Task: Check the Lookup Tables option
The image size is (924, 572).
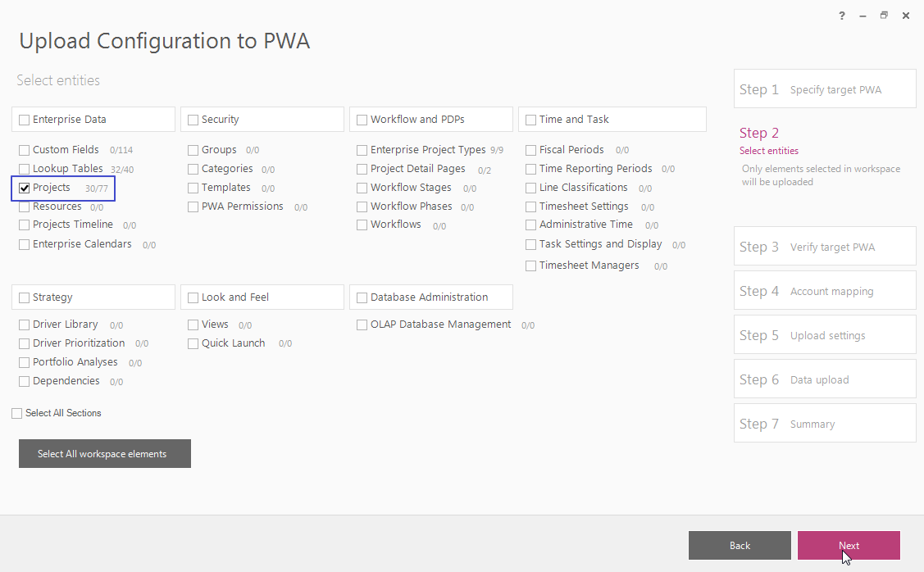Action: 24,169
